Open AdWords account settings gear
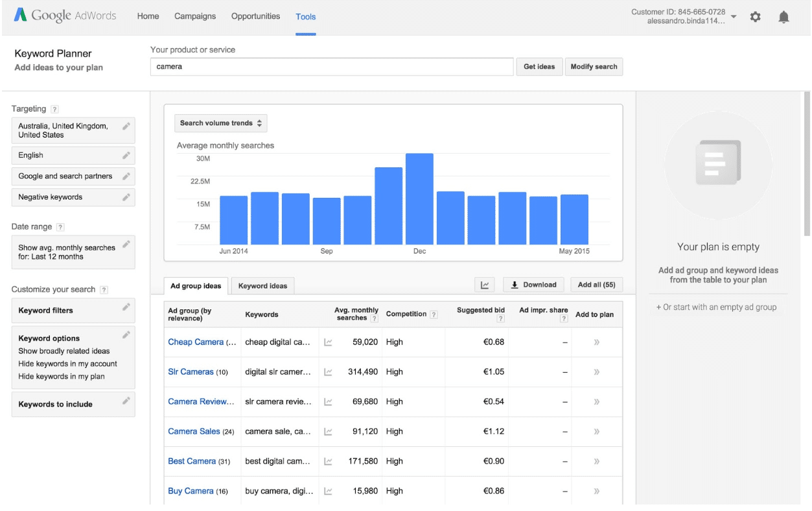The width and height of the screenshot is (812, 511). [x=755, y=17]
